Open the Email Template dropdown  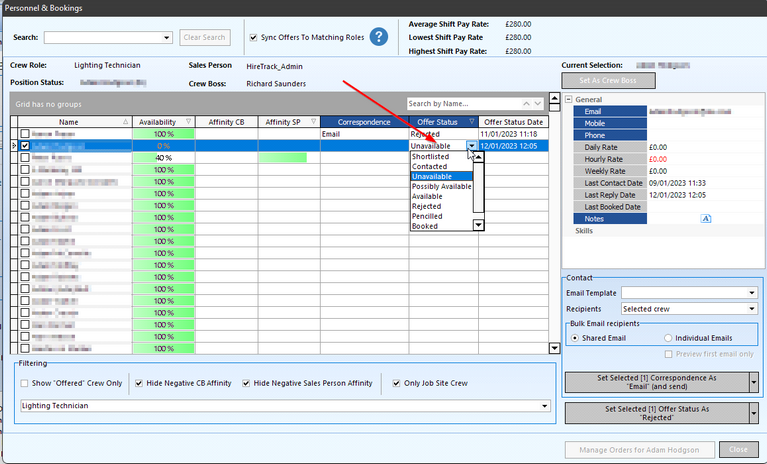click(x=751, y=293)
